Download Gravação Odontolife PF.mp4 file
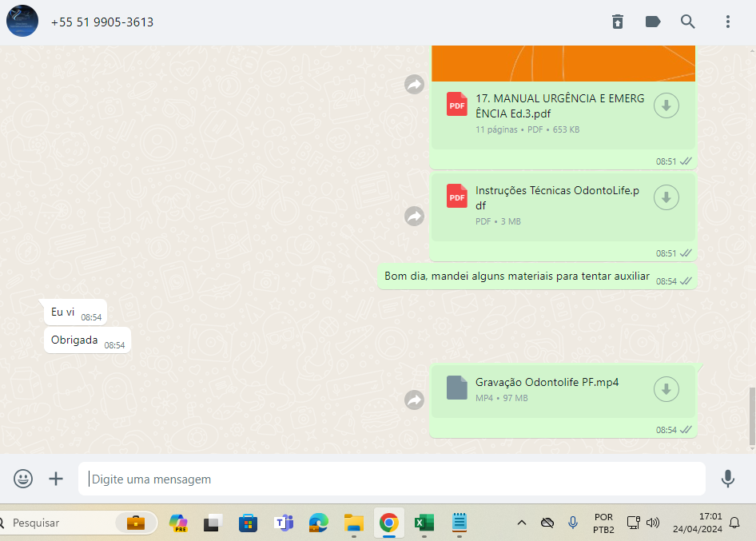This screenshot has width=756, height=541. [666, 389]
